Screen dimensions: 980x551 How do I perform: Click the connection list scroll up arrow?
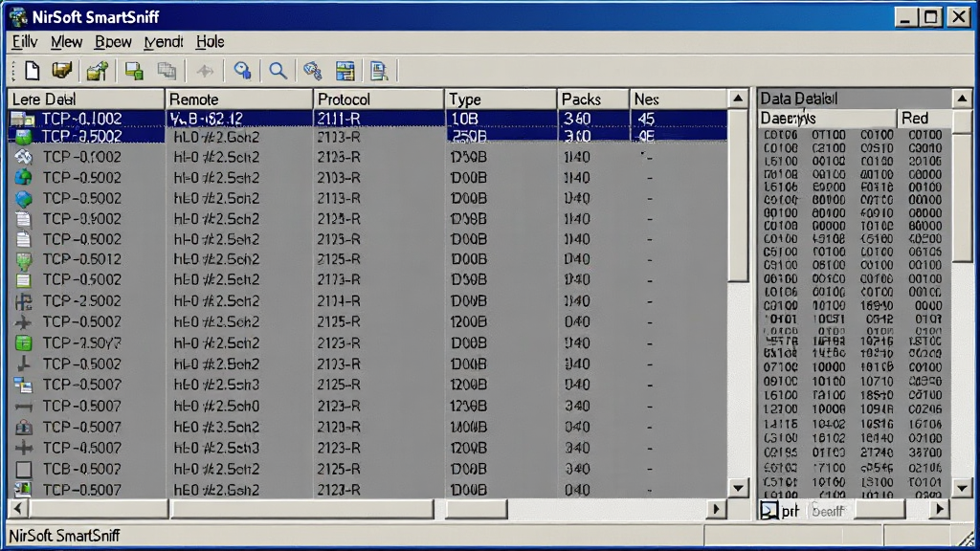(738, 99)
